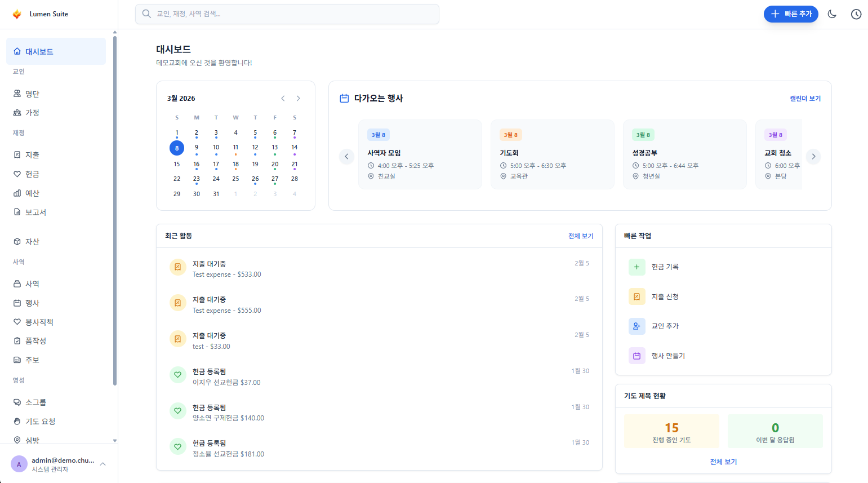Toggle dark mode with the moon icon

click(832, 14)
